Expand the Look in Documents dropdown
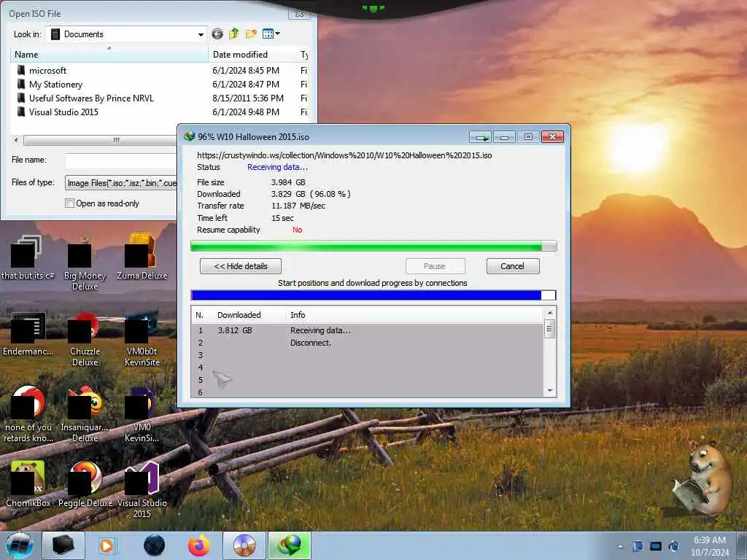747x560 pixels. pos(201,34)
